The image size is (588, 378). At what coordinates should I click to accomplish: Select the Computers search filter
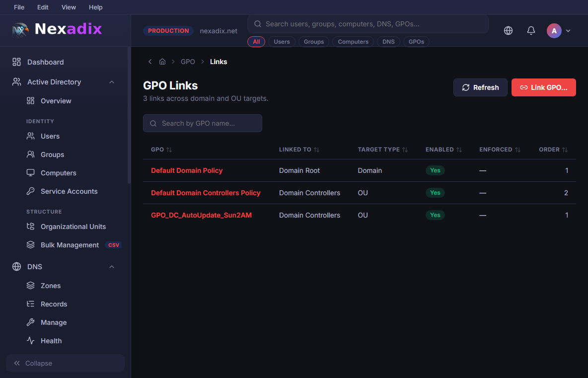tap(353, 42)
